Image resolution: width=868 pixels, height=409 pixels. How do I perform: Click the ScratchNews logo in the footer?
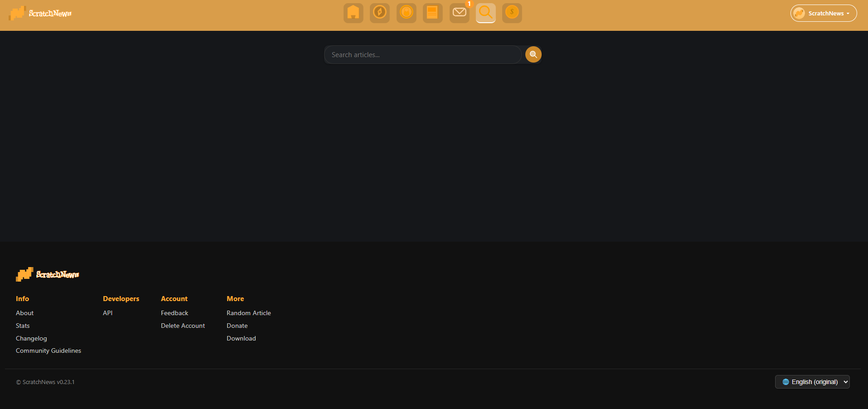pyautogui.click(x=48, y=274)
